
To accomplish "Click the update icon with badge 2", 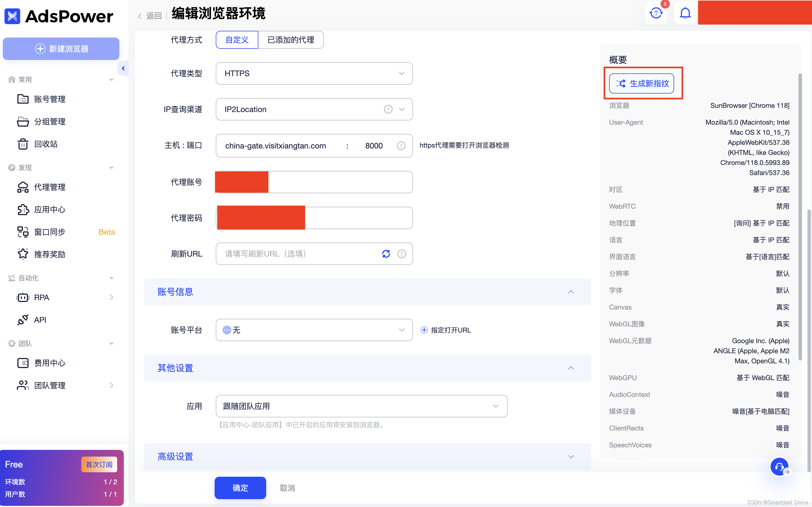I will coord(656,13).
